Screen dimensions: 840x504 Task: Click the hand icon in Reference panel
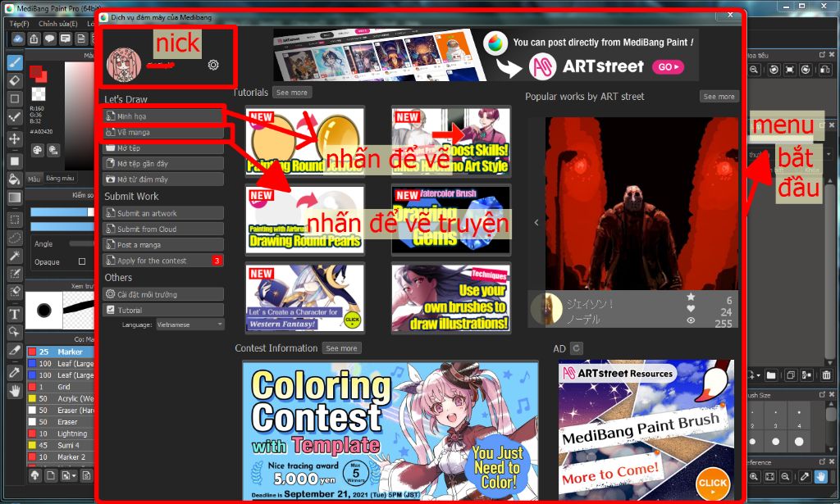[x=820, y=476]
